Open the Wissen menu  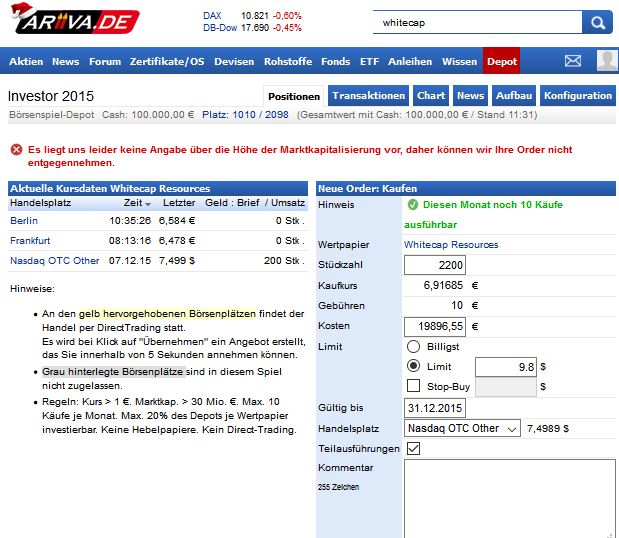[460, 61]
